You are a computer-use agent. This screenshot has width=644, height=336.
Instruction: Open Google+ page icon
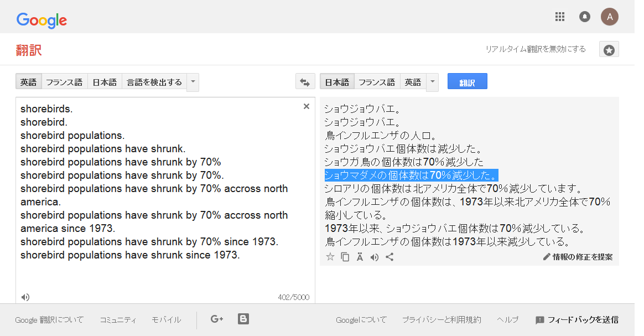[216, 319]
